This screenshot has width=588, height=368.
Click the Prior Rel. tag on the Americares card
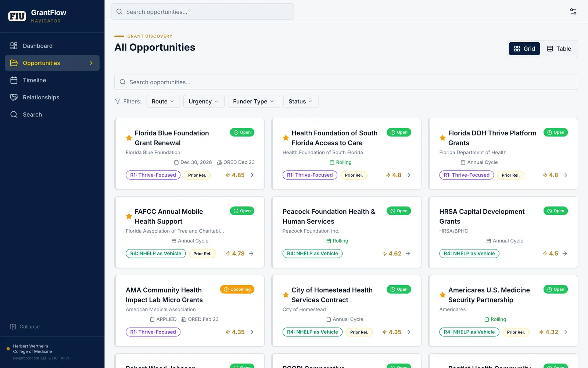point(516,332)
